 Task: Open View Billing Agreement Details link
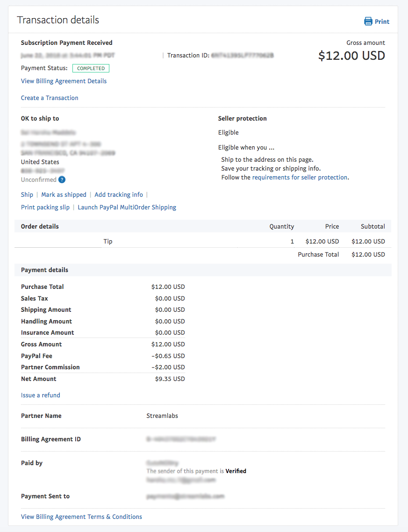click(64, 81)
